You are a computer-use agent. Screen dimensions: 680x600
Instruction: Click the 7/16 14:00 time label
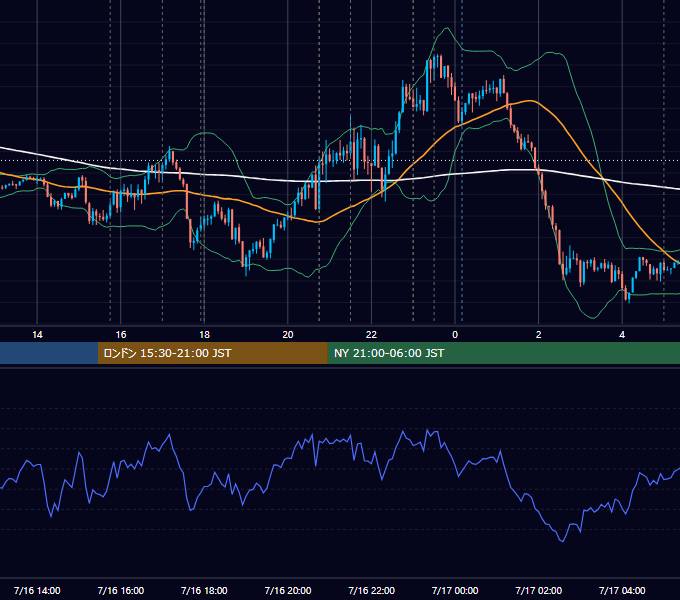point(37,590)
